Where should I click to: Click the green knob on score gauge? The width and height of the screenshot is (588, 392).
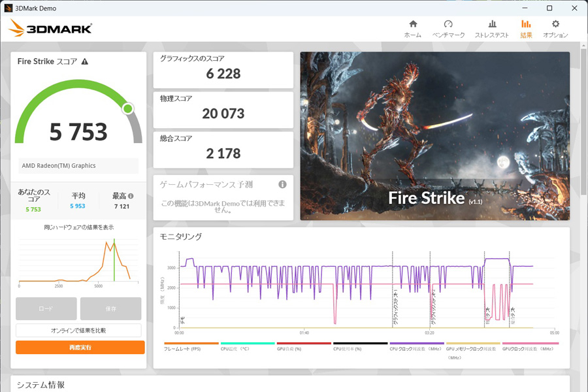128,109
